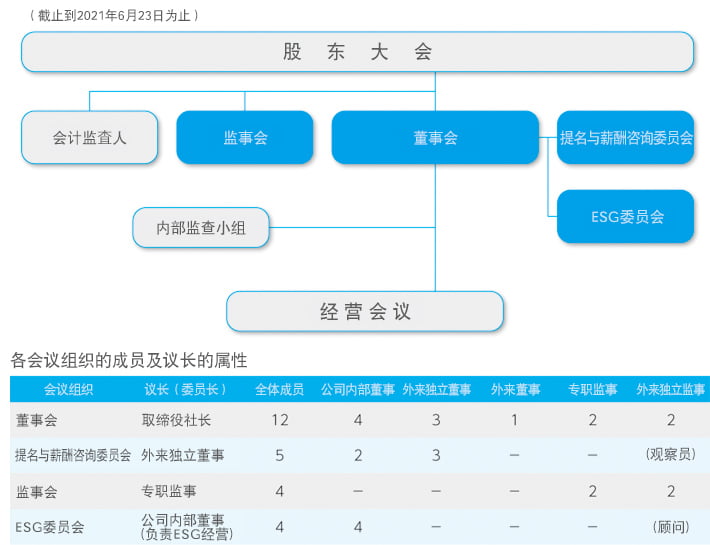Click the 外来独立监事 column header
Screen dimensions: 710x545
point(671,389)
